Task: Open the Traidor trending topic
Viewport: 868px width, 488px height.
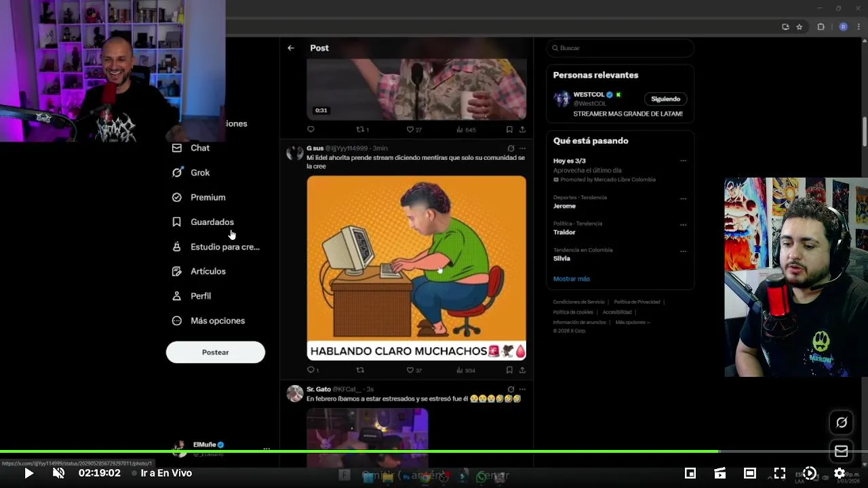Action: (564, 232)
